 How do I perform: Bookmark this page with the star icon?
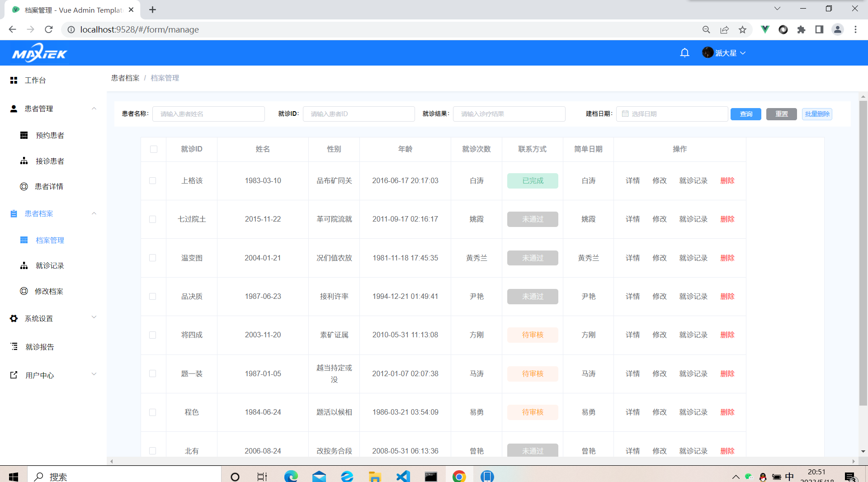pos(742,29)
